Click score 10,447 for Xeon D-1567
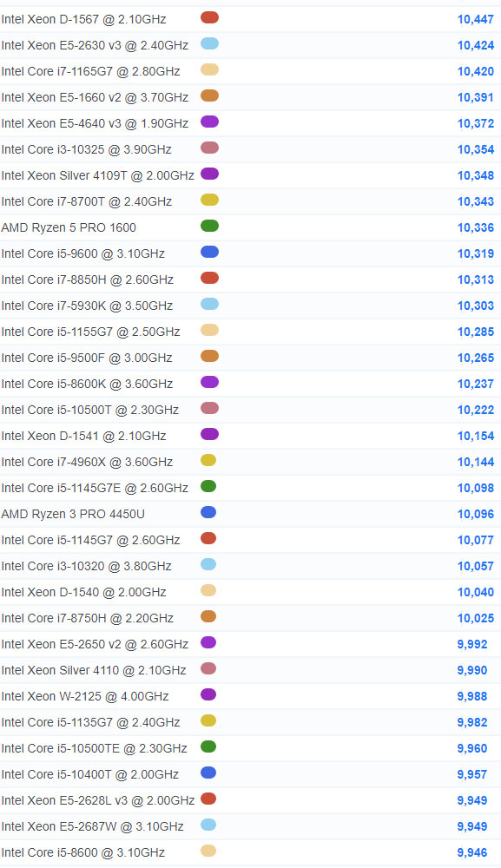The height and width of the screenshot is (868, 501). (476, 19)
